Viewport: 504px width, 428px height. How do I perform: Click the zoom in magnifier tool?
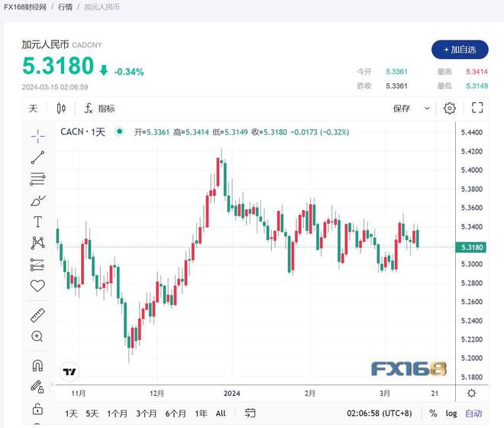37,336
